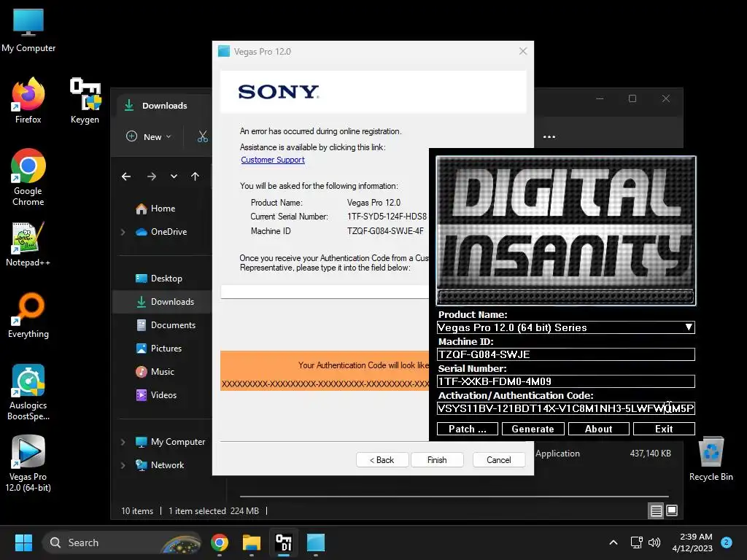Image resolution: width=747 pixels, height=560 pixels.
Task: Open recent locations chevron in File Explorer
Action: click(x=174, y=176)
